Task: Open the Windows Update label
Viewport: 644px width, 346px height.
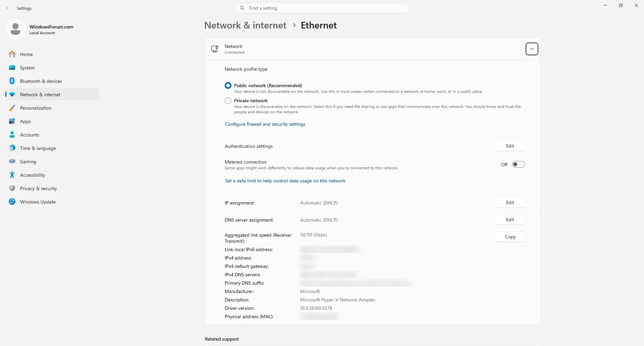Action: [38, 202]
